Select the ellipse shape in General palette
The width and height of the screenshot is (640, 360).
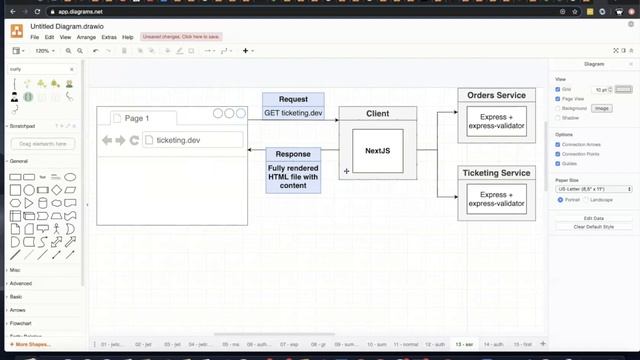(x=70, y=177)
